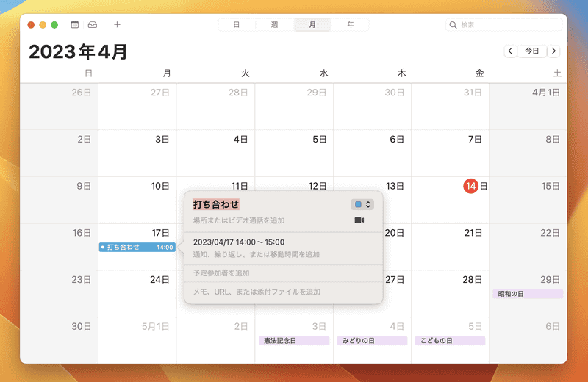Open the event calendar color dropdown
The width and height of the screenshot is (588, 382).
coord(362,204)
